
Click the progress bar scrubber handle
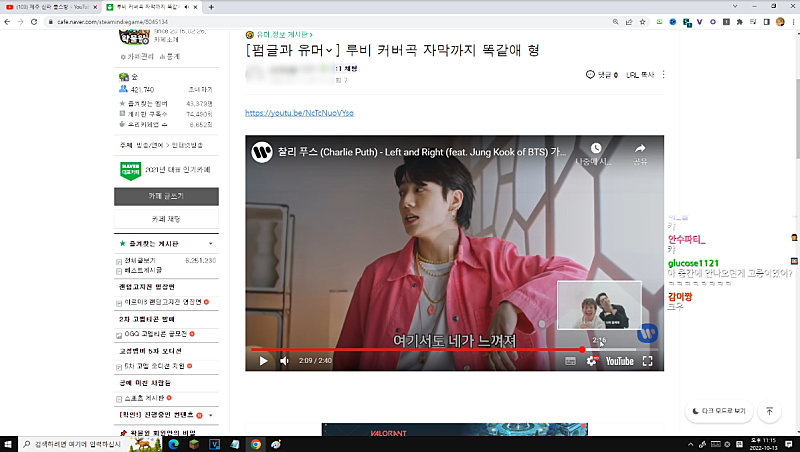582,349
